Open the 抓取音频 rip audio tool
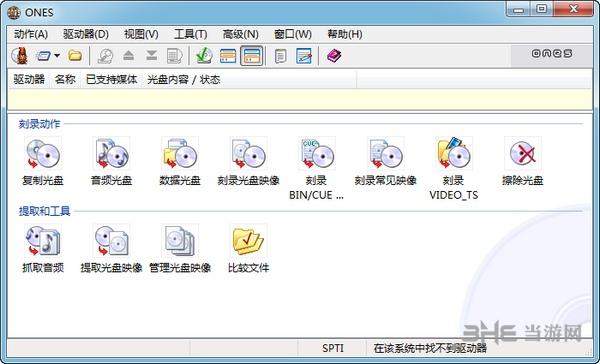The width and height of the screenshot is (600, 364). [43, 249]
